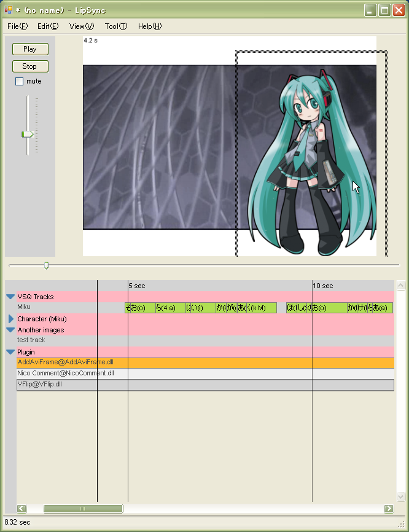The width and height of the screenshot is (409, 532).
Task: Click the 4.2 s preview time label
Action: point(90,41)
